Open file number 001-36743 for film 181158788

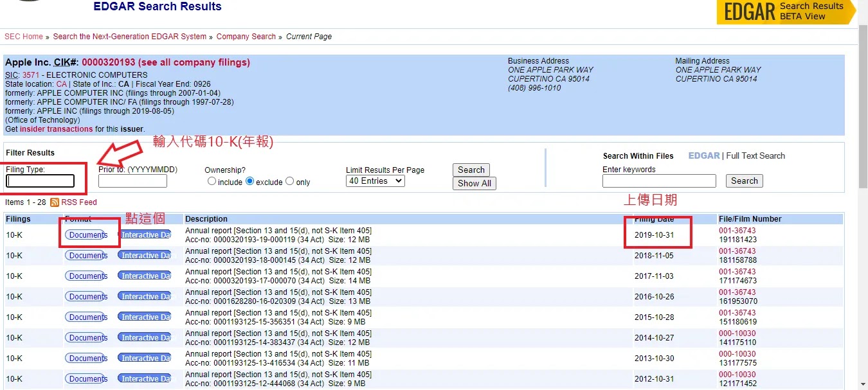(737, 251)
